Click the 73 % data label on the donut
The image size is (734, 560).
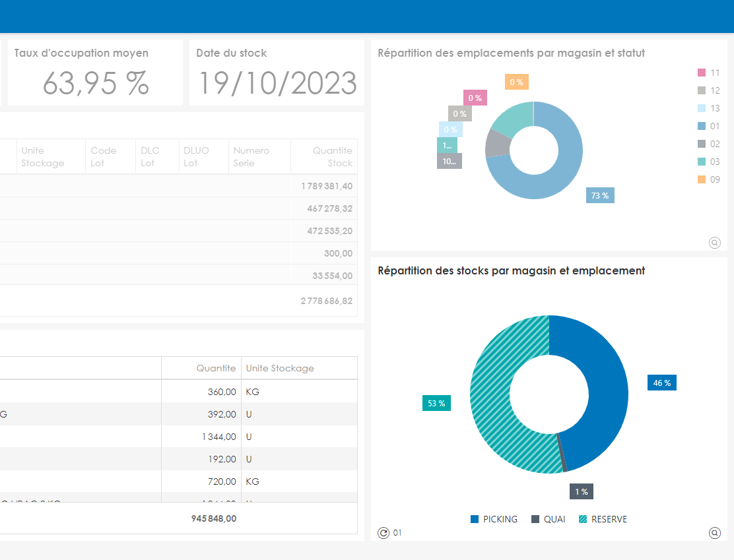pyautogui.click(x=599, y=195)
